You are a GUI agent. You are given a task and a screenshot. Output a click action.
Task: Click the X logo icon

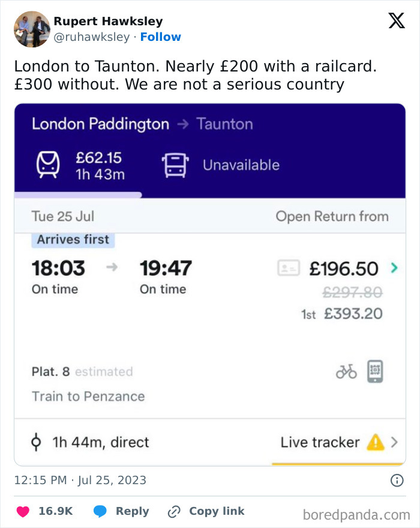[x=396, y=22]
